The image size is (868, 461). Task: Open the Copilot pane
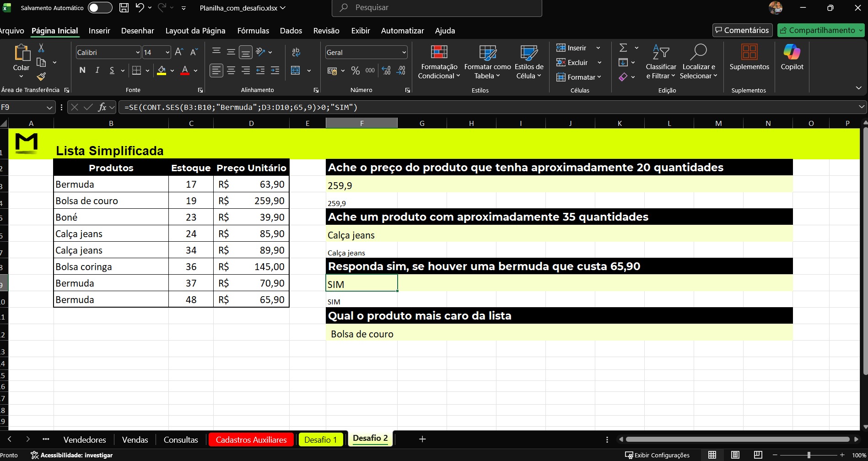[x=792, y=57]
